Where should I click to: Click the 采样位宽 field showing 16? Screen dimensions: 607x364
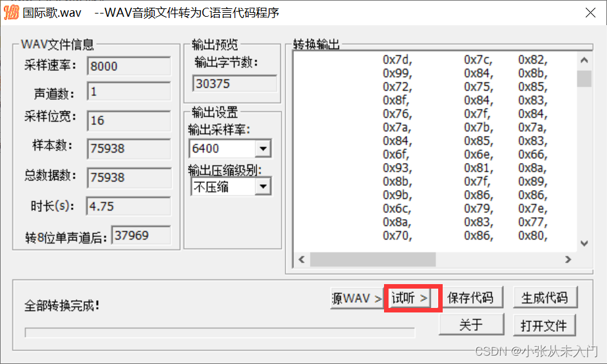129,120
